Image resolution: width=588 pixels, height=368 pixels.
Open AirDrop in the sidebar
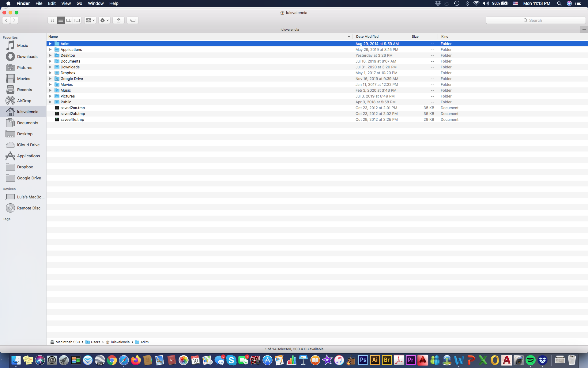[24, 101]
